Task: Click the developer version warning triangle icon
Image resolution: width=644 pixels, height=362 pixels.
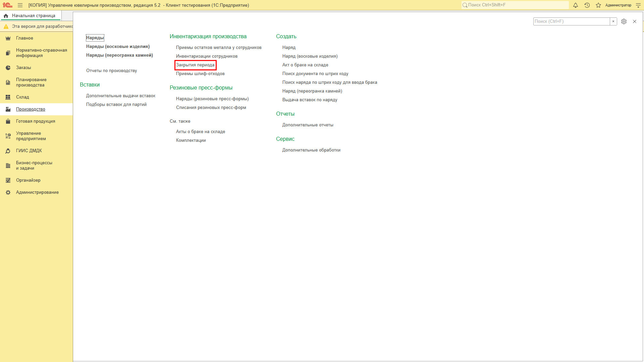Action: click(x=6, y=26)
